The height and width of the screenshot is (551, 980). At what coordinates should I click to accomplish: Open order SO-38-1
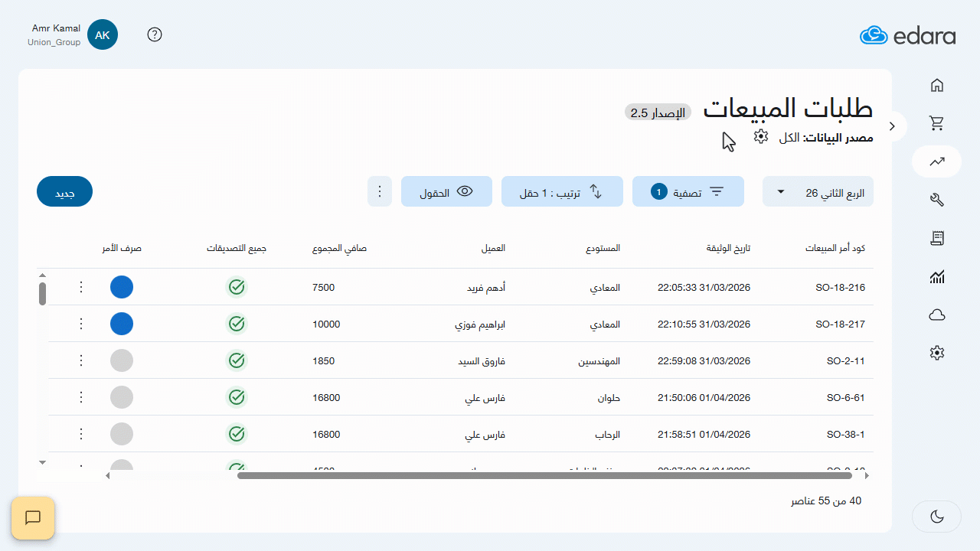(846, 435)
